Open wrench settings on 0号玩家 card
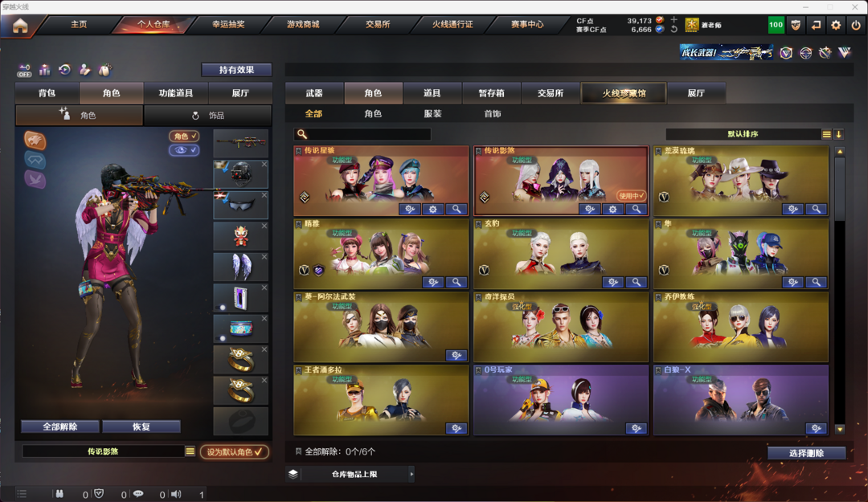The height and width of the screenshot is (502, 868). (636, 428)
